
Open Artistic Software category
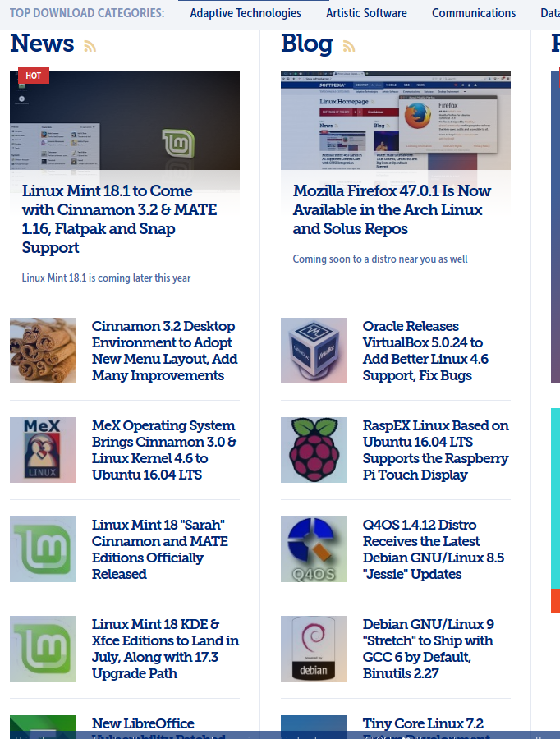point(366,13)
